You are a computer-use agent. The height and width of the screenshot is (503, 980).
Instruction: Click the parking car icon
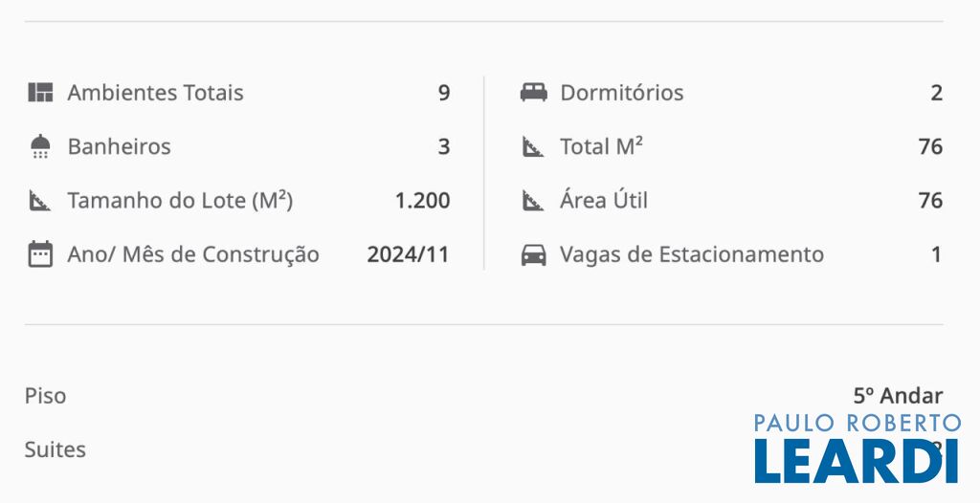(533, 254)
